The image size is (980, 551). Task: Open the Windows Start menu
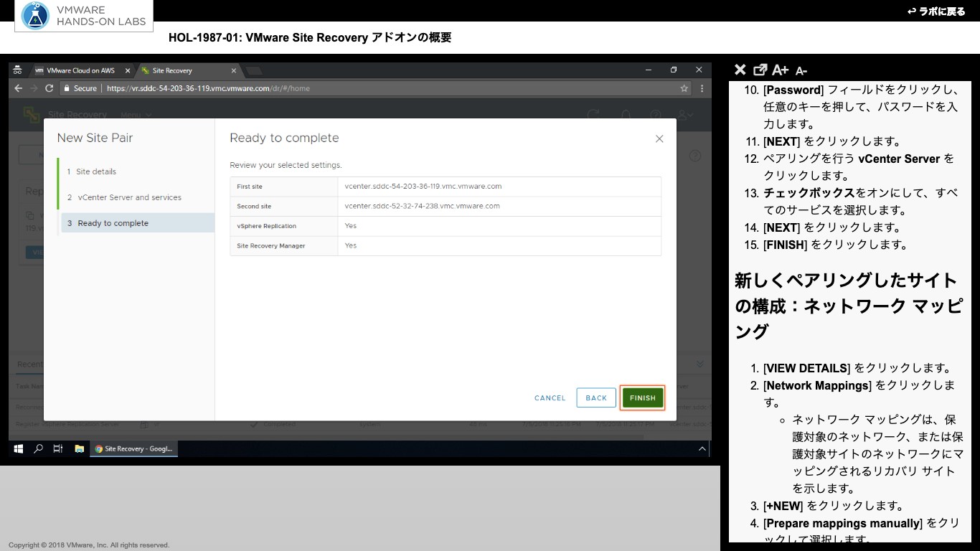pyautogui.click(x=19, y=448)
